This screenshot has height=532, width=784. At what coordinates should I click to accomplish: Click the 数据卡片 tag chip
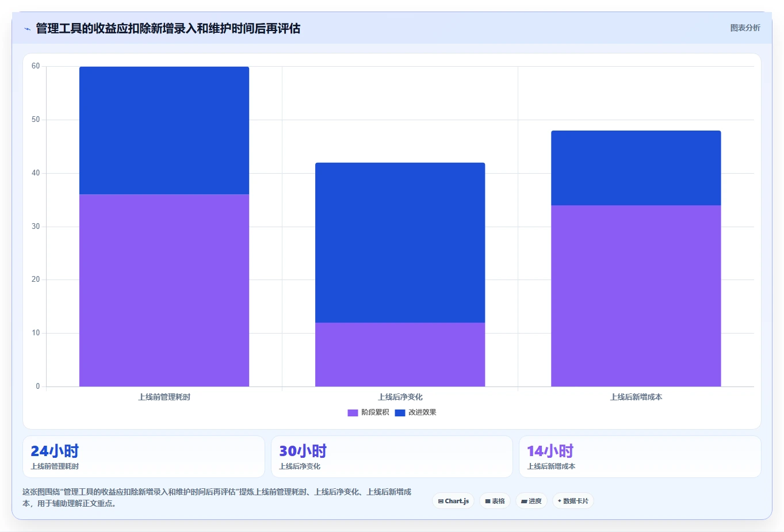pyautogui.click(x=573, y=501)
